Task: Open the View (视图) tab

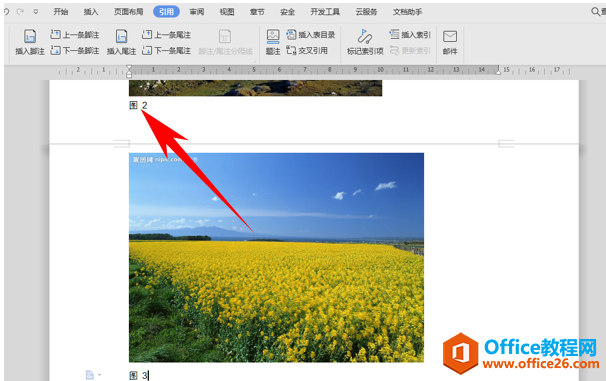Action: 227,12
